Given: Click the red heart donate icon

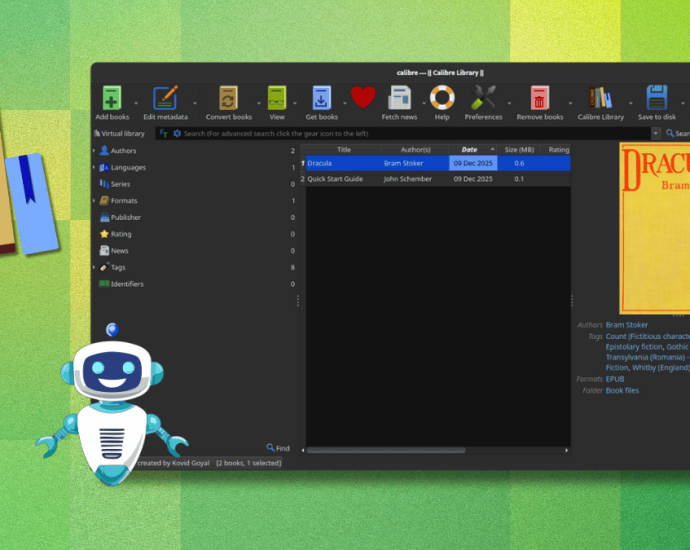Looking at the screenshot, I should pyautogui.click(x=363, y=97).
